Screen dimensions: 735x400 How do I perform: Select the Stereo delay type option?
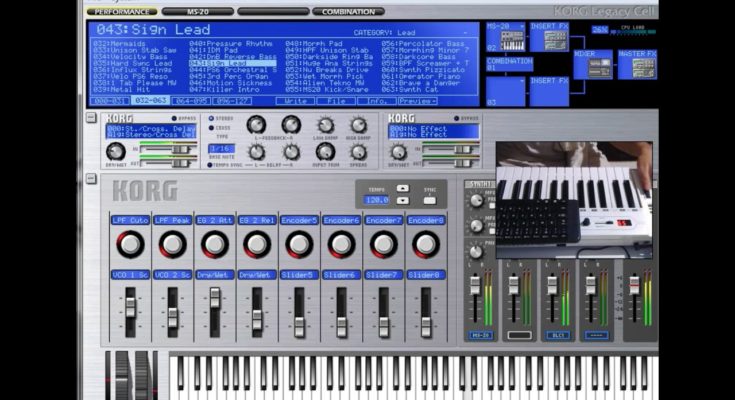tap(210, 118)
